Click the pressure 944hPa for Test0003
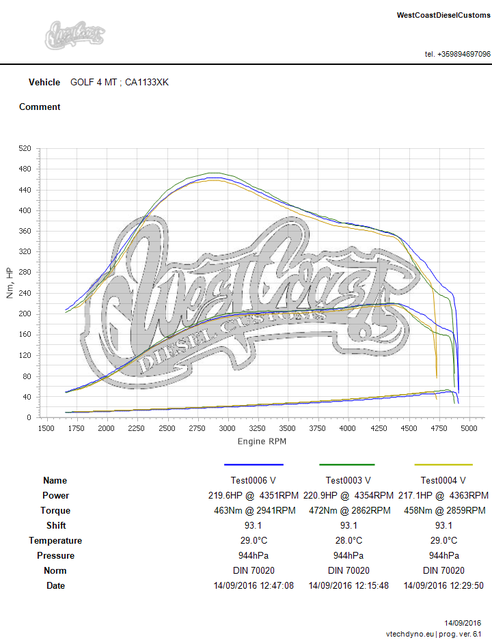The image size is (492, 640). [349, 556]
